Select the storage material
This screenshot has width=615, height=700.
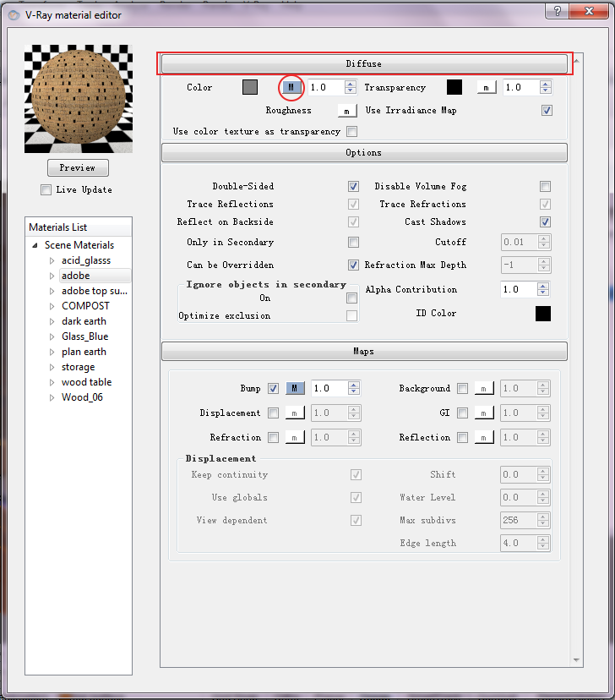click(x=79, y=367)
